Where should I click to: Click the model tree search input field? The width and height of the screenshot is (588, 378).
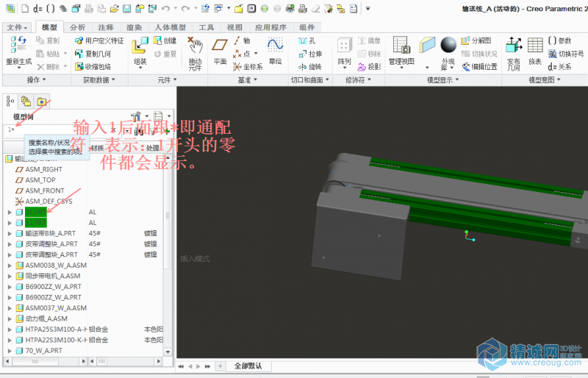59,129
